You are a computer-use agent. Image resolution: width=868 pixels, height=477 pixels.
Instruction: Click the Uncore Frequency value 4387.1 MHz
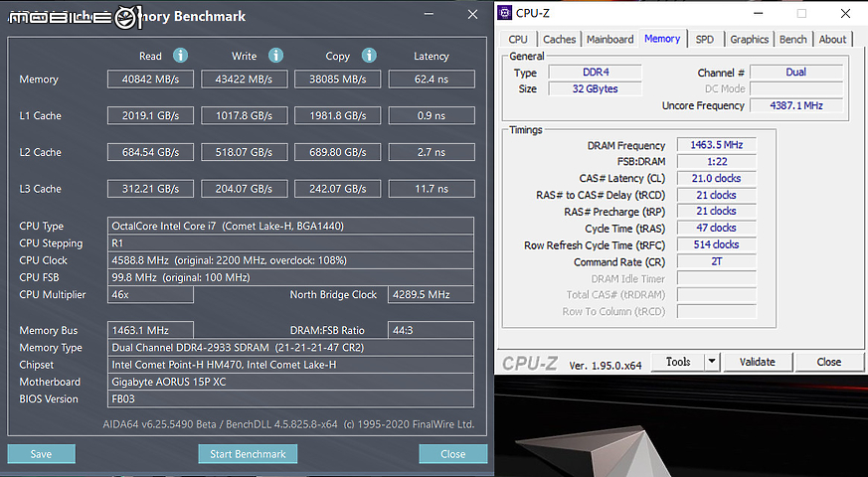796,105
